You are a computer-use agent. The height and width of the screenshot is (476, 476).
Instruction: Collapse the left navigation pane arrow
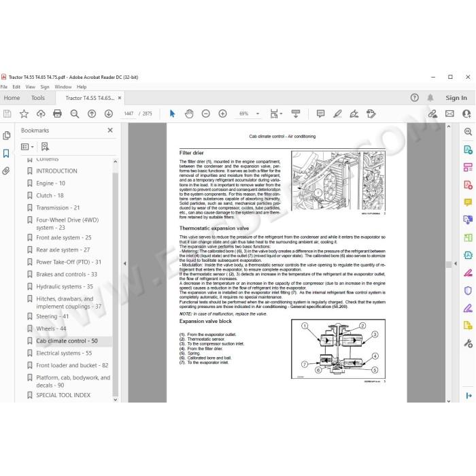tap(124, 264)
